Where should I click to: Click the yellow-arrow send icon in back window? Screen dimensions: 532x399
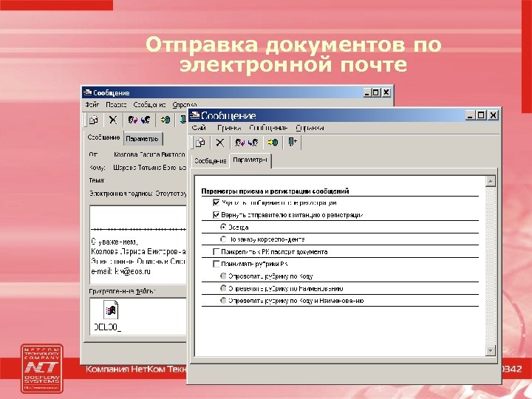166,120
